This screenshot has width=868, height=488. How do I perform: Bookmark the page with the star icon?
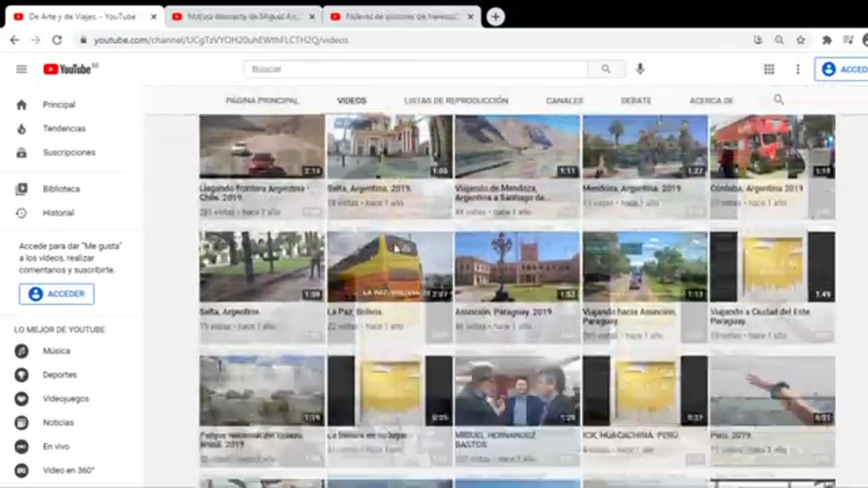(x=801, y=40)
